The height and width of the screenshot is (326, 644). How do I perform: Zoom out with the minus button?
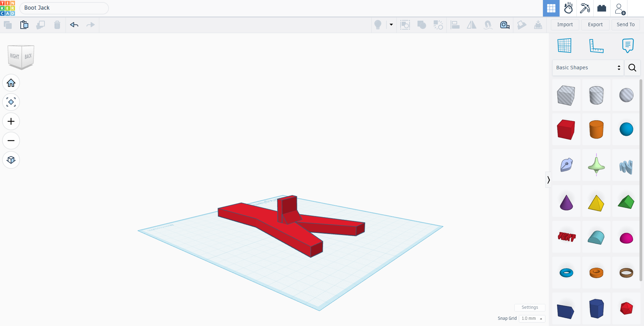pyautogui.click(x=11, y=141)
